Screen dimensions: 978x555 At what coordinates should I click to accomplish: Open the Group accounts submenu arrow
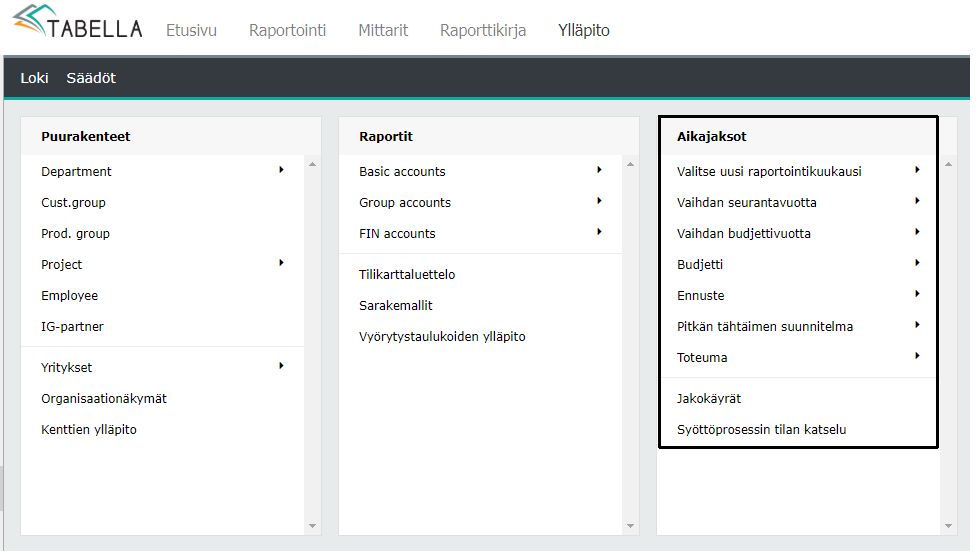pos(599,201)
